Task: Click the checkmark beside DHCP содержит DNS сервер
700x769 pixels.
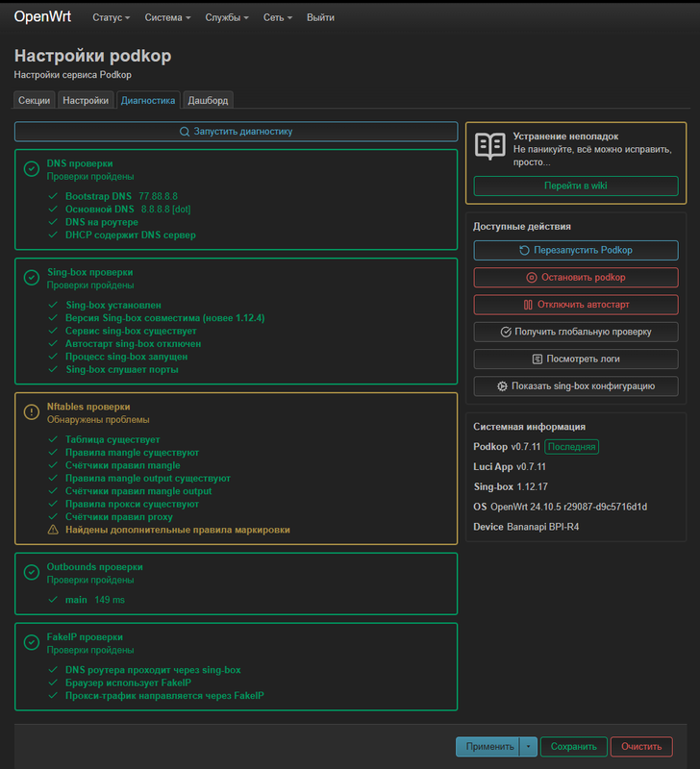Action: pyautogui.click(x=53, y=235)
